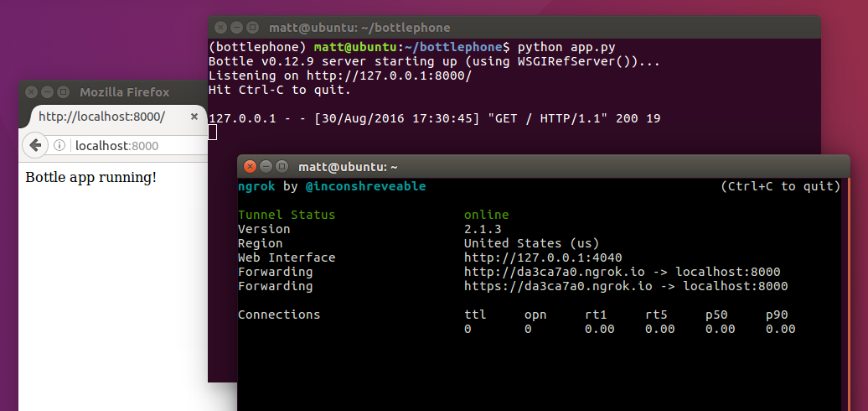Maximize the ngrok terminal window
The image size is (868, 411).
[282, 166]
